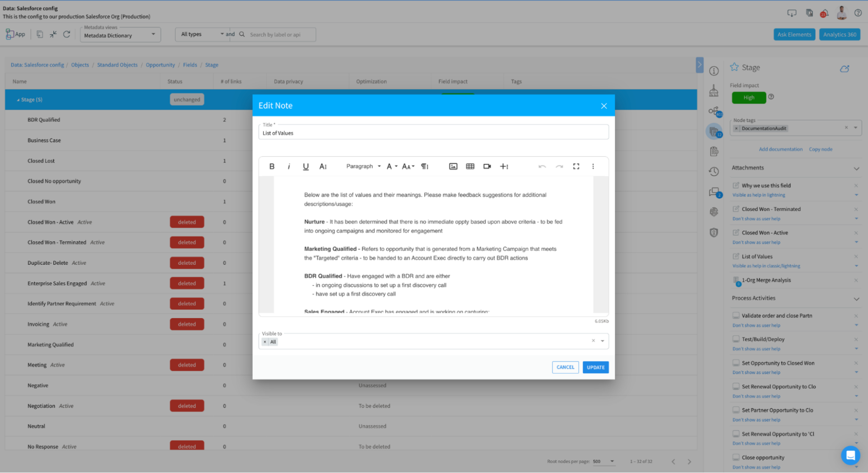Click UPDATE to save the note
The height and width of the screenshot is (473, 868).
coord(595,367)
